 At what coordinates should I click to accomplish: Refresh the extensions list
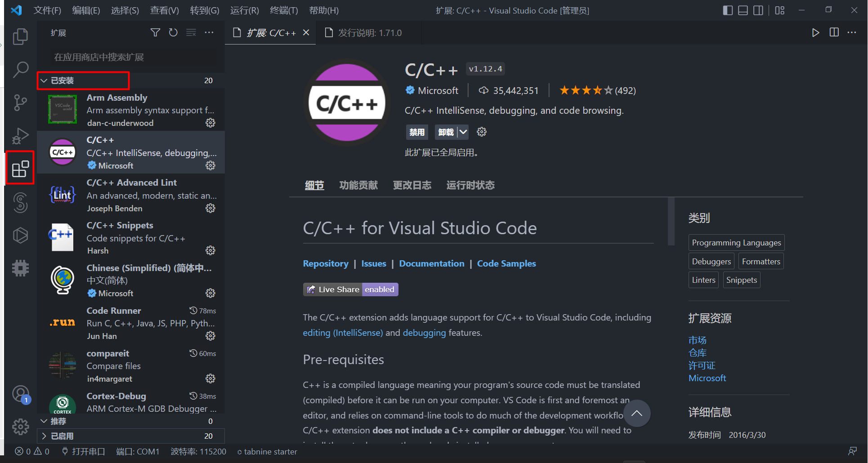pos(173,32)
